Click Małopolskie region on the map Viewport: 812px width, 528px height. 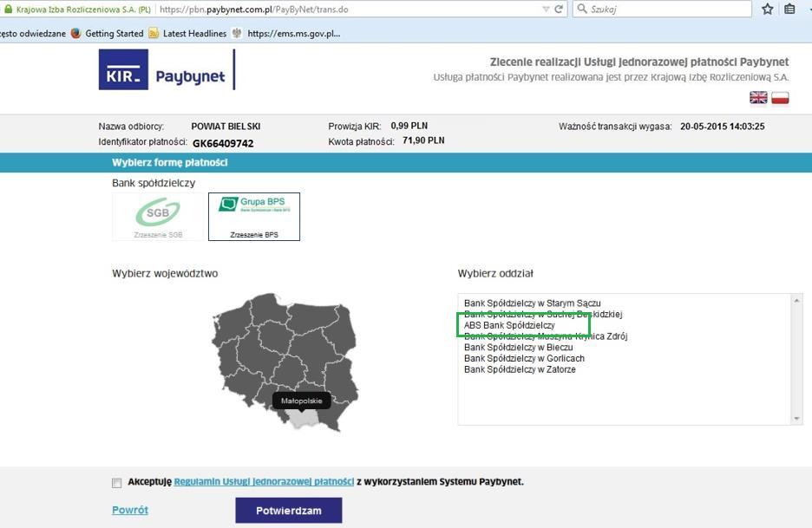pos(304,420)
